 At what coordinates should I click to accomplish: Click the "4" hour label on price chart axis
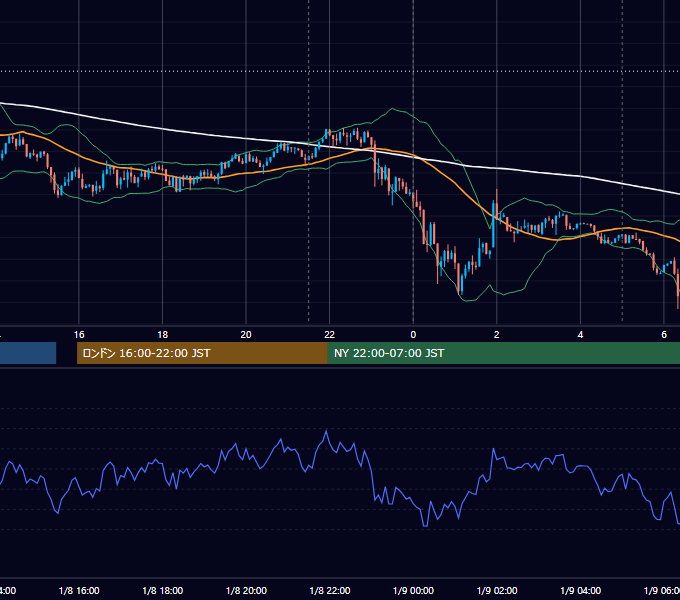[x=580, y=335]
